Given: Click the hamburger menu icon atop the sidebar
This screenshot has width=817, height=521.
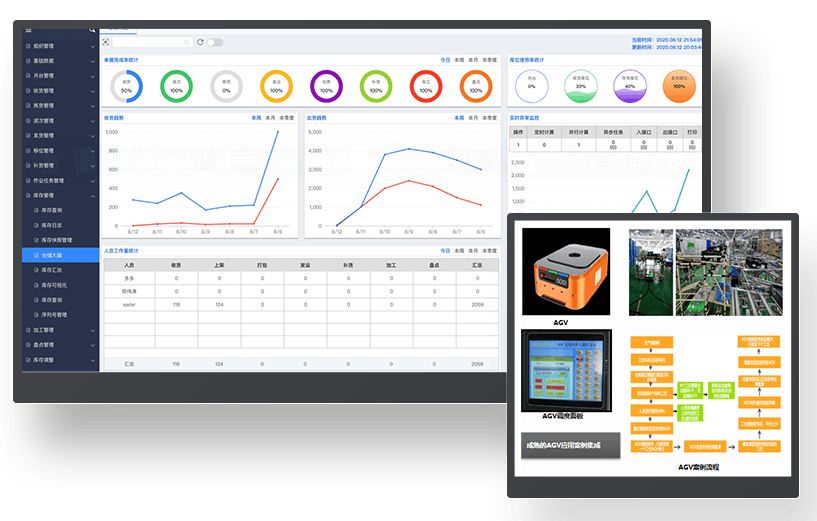Looking at the screenshot, I should 28,31.
